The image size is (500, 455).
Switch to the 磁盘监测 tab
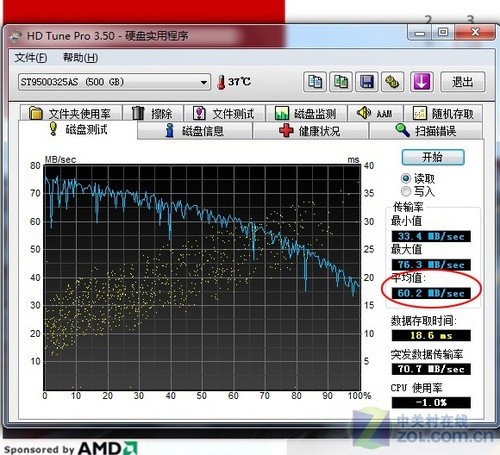(306, 113)
